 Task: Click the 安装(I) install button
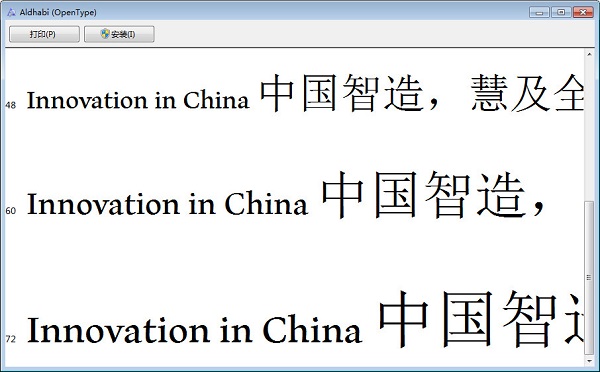coord(119,34)
